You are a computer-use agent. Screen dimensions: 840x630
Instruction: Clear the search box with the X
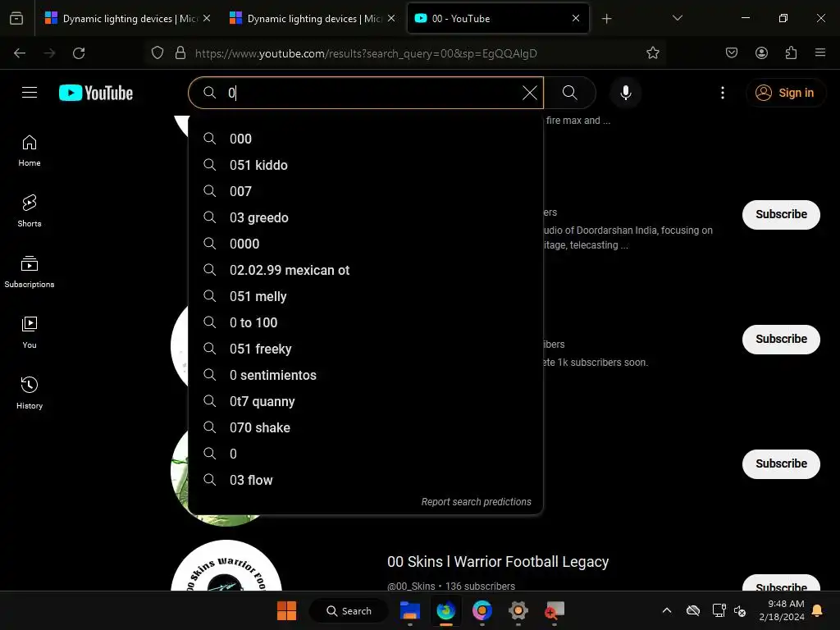click(x=529, y=93)
